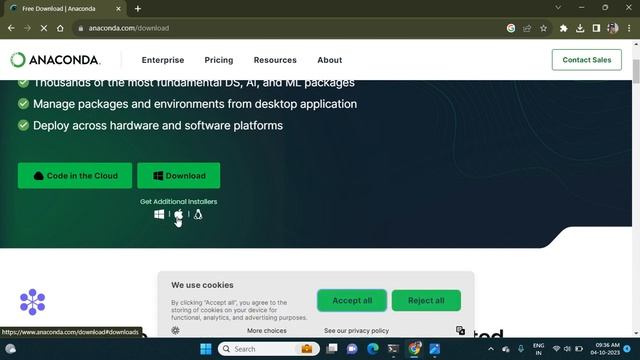The width and height of the screenshot is (640, 360).
Task: Open Microsoft Edge from taskbar
Action: click(372, 349)
